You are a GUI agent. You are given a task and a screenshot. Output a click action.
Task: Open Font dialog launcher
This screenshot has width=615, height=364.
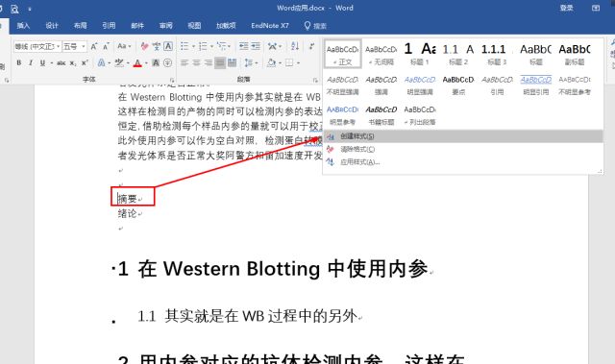172,80
